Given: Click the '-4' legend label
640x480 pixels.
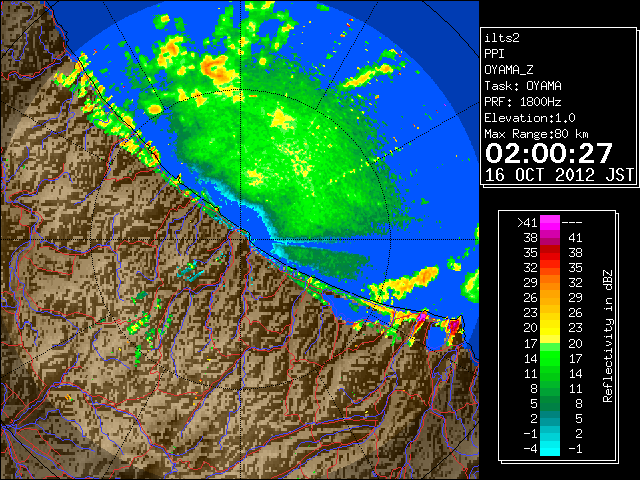Looking at the screenshot, I should (530, 449).
